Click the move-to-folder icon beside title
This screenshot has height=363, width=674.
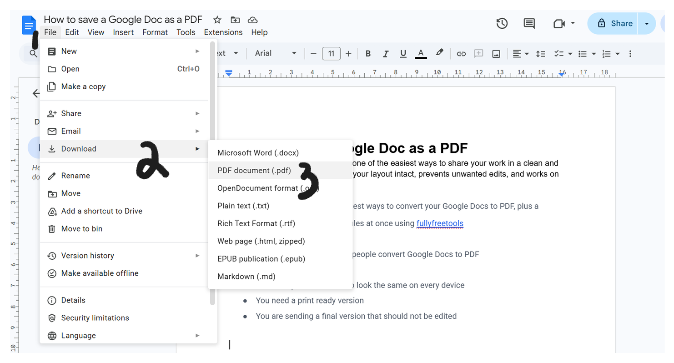pyautogui.click(x=235, y=20)
